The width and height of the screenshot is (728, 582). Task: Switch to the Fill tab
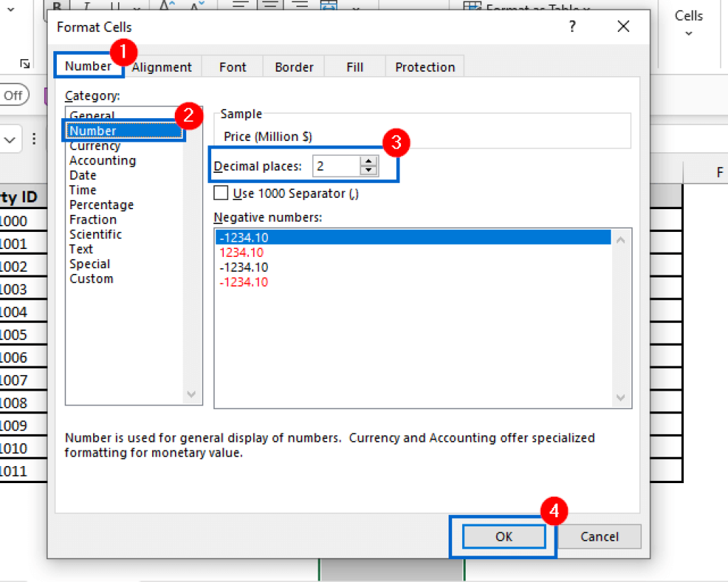click(x=354, y=66)
